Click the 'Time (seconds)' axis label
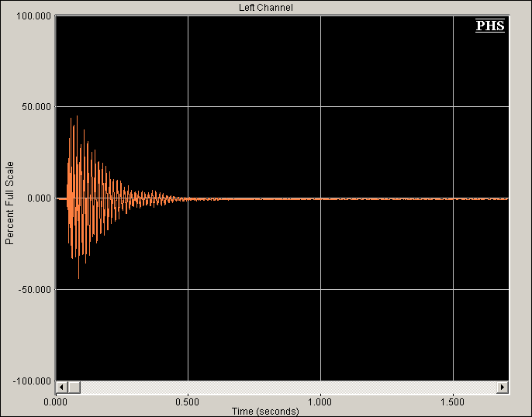 265,412
